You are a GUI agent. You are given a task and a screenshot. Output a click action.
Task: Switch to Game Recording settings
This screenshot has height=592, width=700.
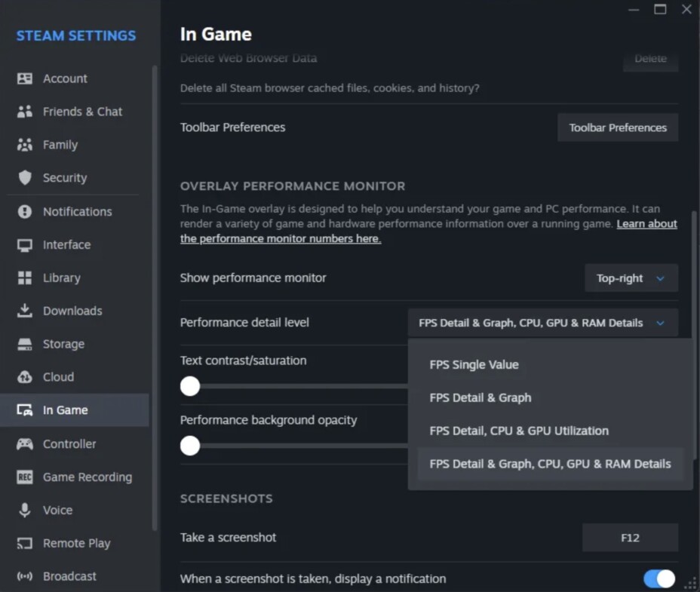[87, 477]
